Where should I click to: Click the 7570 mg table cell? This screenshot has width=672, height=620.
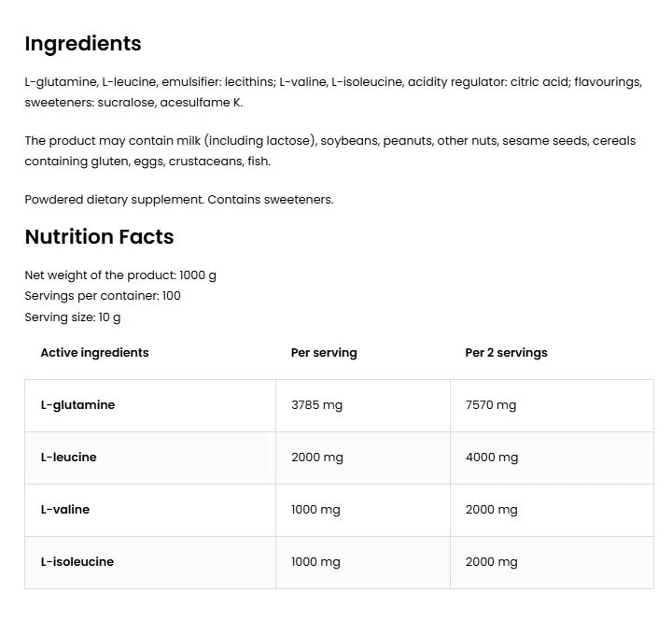point(491,405)
